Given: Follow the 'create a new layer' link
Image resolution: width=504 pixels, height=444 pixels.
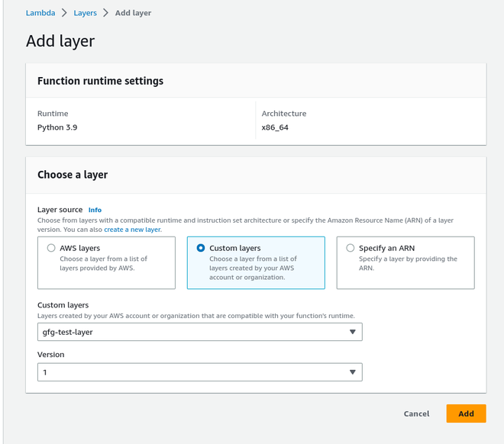Looking at the screenshot, I should (x=133, y=229).
